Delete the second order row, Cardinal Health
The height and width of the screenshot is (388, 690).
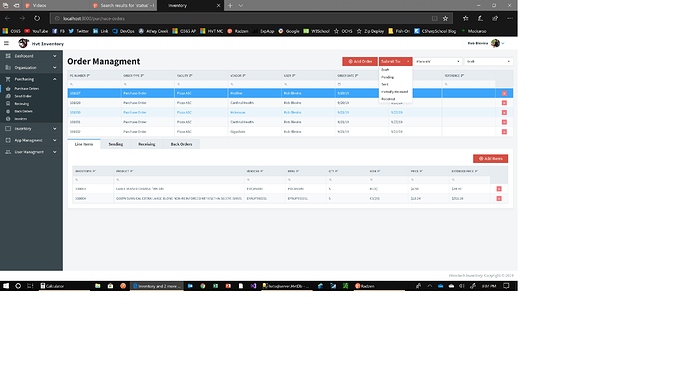(504, 103)
